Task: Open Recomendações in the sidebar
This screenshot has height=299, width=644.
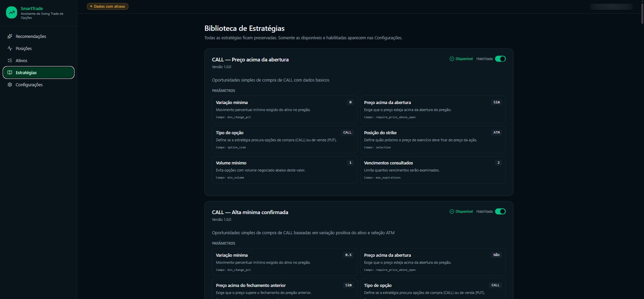Action: 39,36
